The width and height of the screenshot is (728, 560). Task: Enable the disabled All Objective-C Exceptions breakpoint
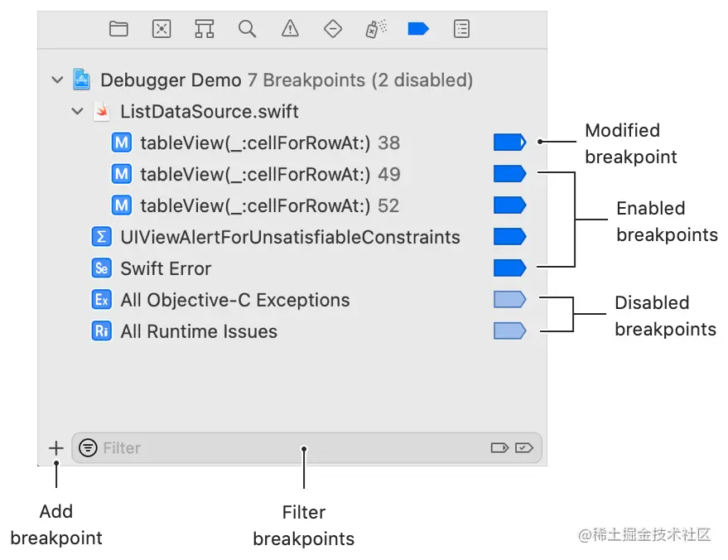tap(509, 300)
